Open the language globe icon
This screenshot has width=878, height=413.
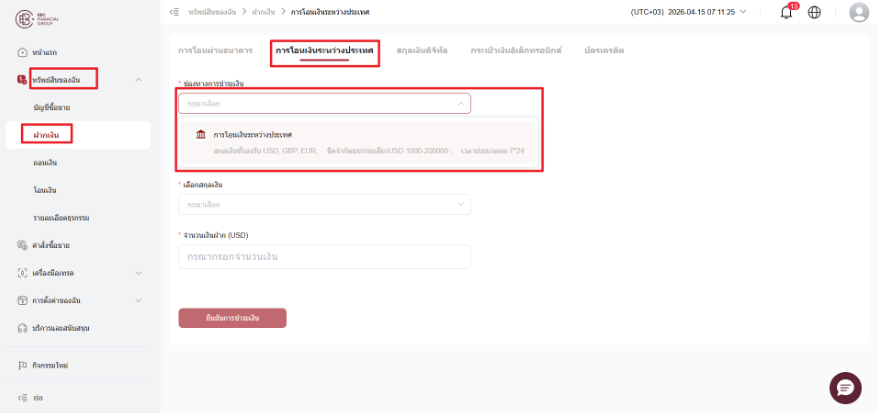814,12
